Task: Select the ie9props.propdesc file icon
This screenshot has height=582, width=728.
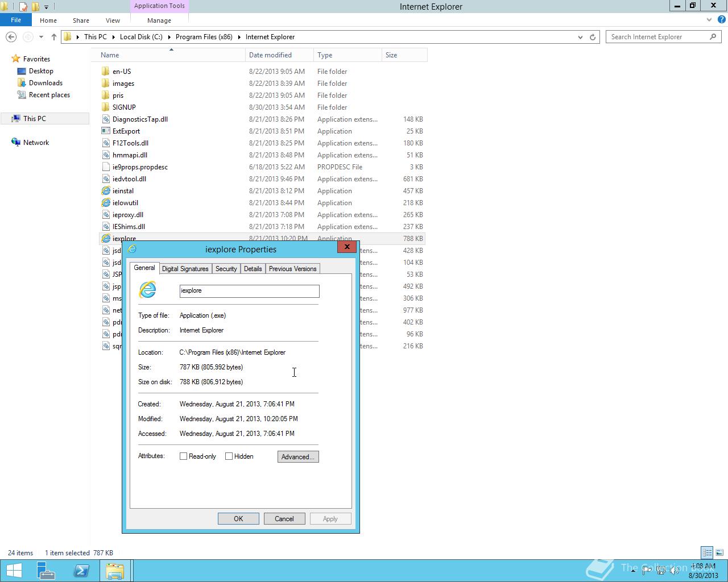Action: click(105, 167)
